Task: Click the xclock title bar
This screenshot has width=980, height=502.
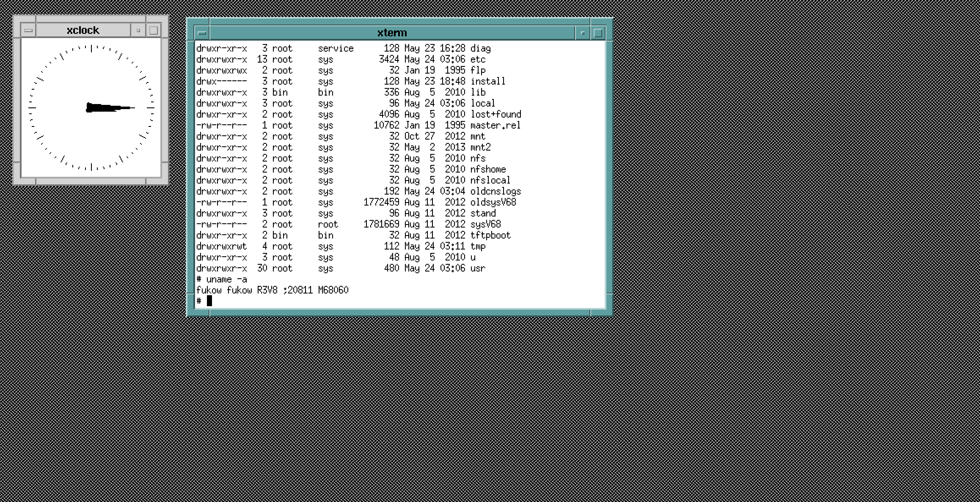Action: [x=83, y=30]
